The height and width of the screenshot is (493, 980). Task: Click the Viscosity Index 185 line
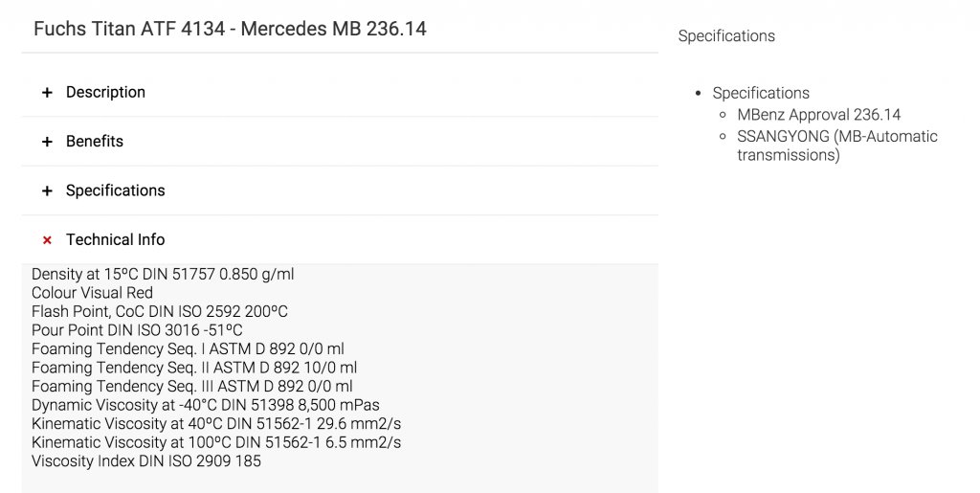click(x=145, y=461)
